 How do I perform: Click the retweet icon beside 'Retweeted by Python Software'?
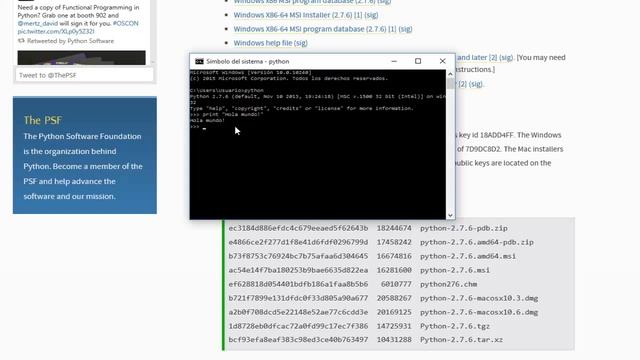pos(21,41)
